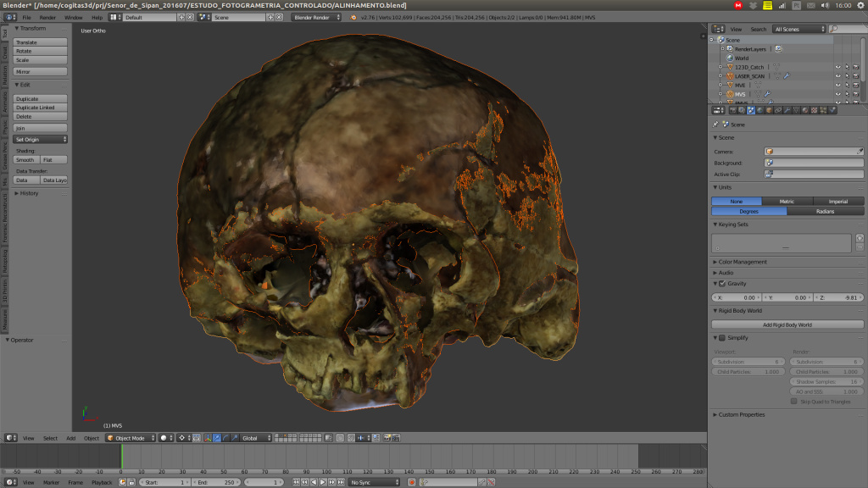
Task: Open the Texture properties tab checker icon
Action: tap(815, 110)
